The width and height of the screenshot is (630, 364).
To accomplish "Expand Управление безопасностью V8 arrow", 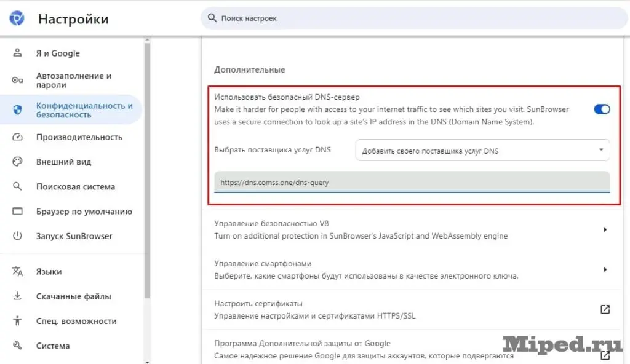I will (605, 229).
